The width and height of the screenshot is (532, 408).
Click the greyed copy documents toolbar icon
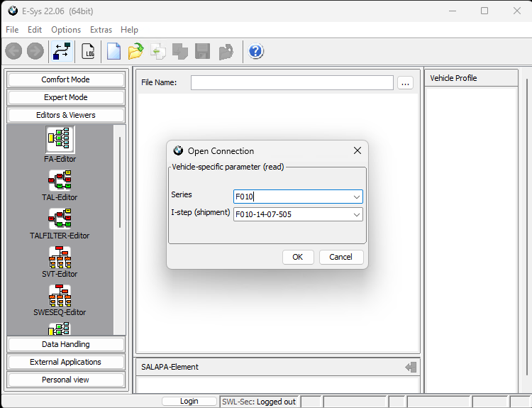[180, 51]
